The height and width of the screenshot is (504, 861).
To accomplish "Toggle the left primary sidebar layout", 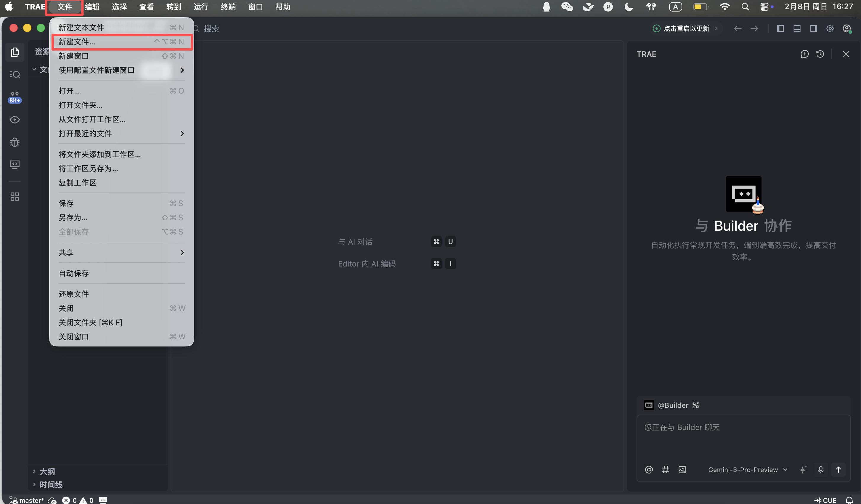I will point(780,28).
